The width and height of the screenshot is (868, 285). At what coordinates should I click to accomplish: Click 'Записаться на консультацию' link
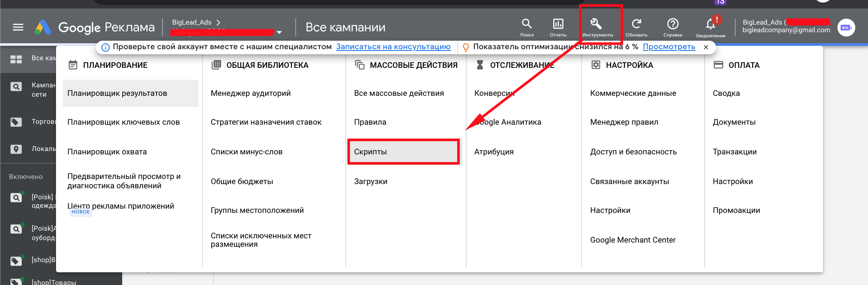[393, 47]
